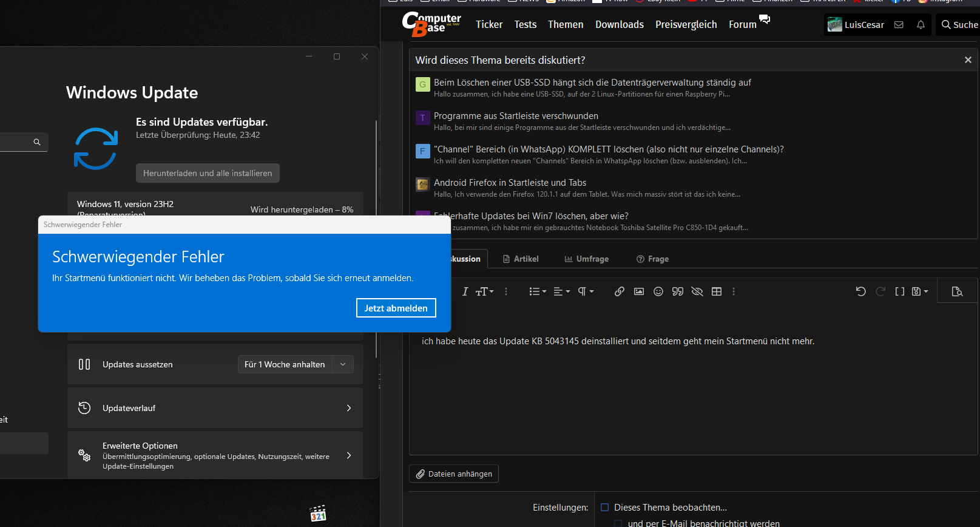
Task: Insert a spoiler with the crossed-eye icon
Action: coord(697,291)
